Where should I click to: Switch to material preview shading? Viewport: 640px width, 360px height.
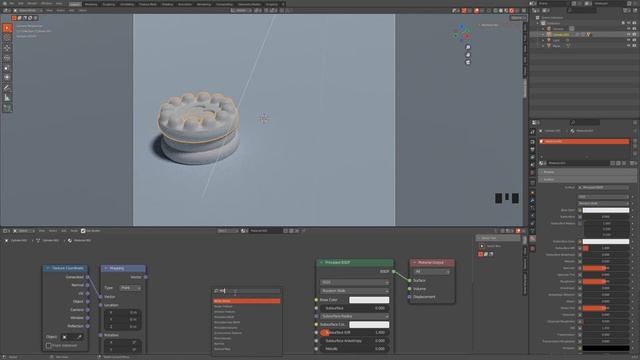506,11
